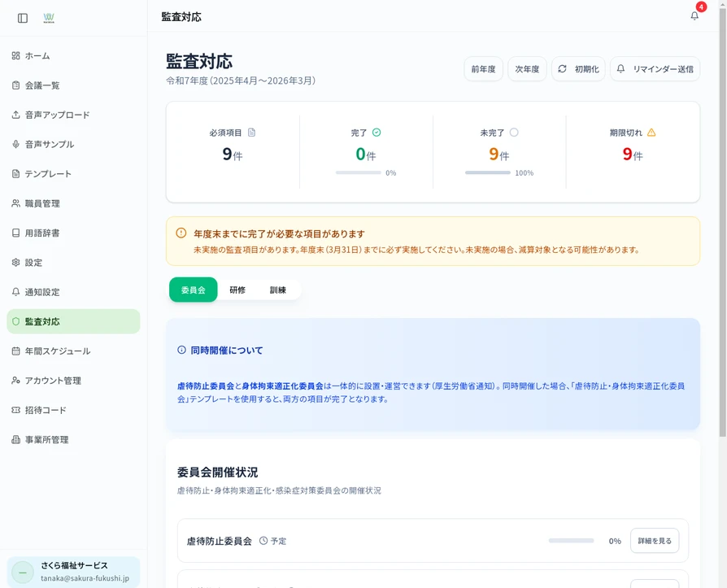Click 令和7年度(2025年4月〜2026年3月) text
Viewport: 727px width, 588px height.
tap(241, 81)
